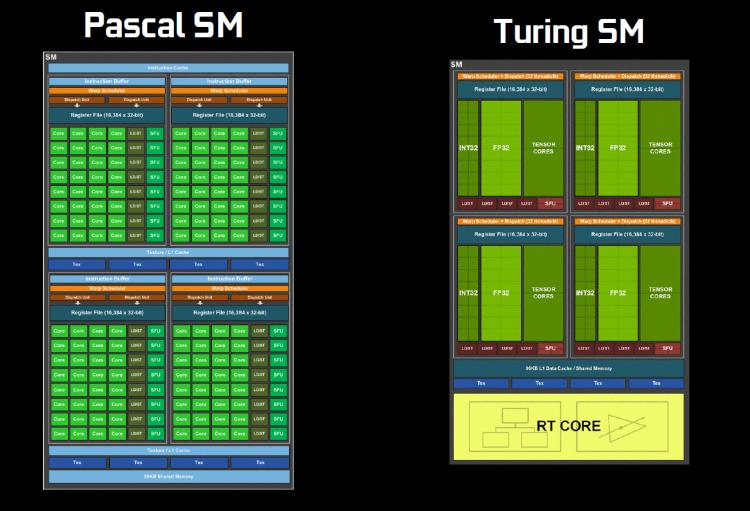Click the ray-triangle intersection diagram in RT Core

622,426
